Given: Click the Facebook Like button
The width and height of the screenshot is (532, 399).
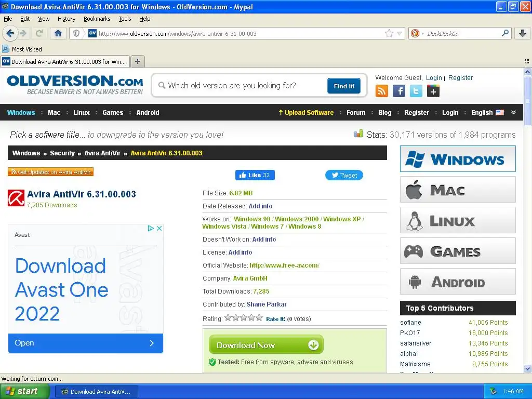Looking at the screenshot, I should point(255,175).
